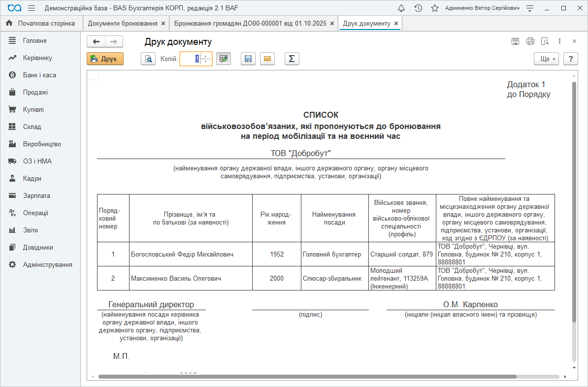Switch to the Документи бронювання tab
Image resolution: width=588 pixels, height=387 pixels.
pyautogui.click(x=123, y=24)
